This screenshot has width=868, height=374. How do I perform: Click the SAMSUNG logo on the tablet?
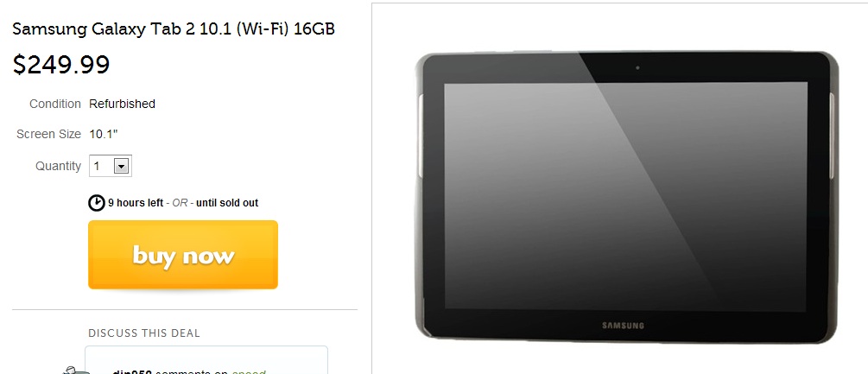624,326
